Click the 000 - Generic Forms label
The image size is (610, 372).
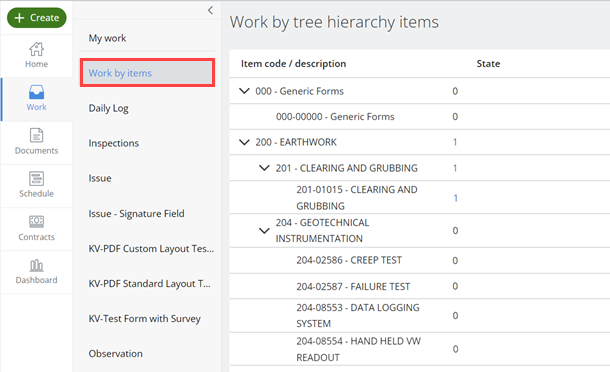pyautogui.click(x=300, y=91)
